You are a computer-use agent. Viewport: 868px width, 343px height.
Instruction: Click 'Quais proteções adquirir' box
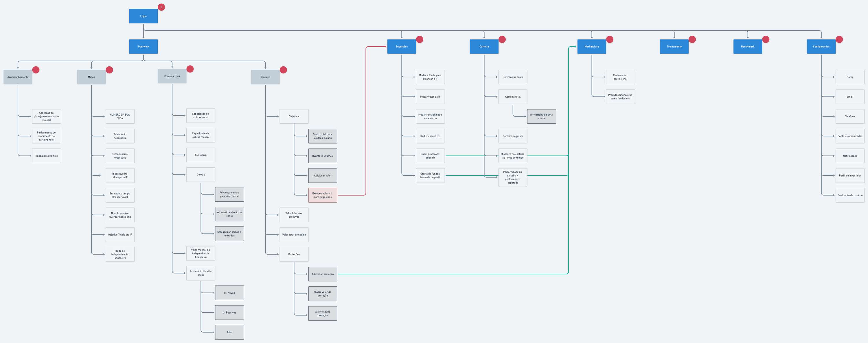430,156
